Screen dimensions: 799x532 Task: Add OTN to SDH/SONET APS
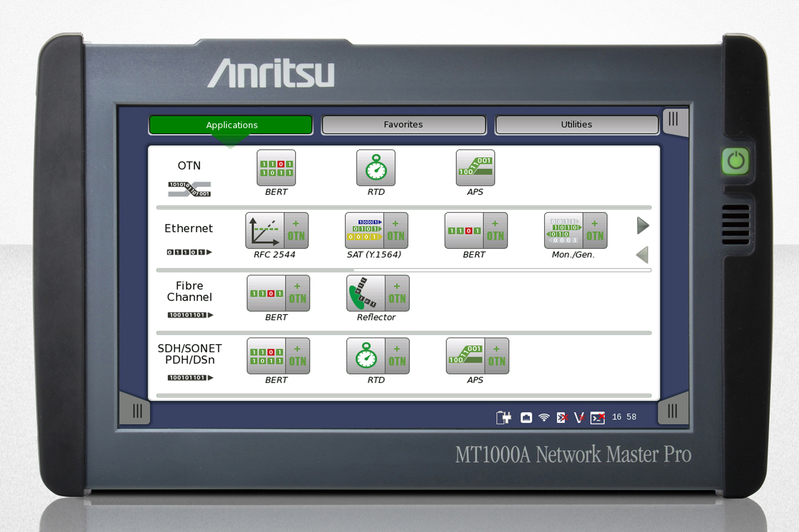(497, 356)
